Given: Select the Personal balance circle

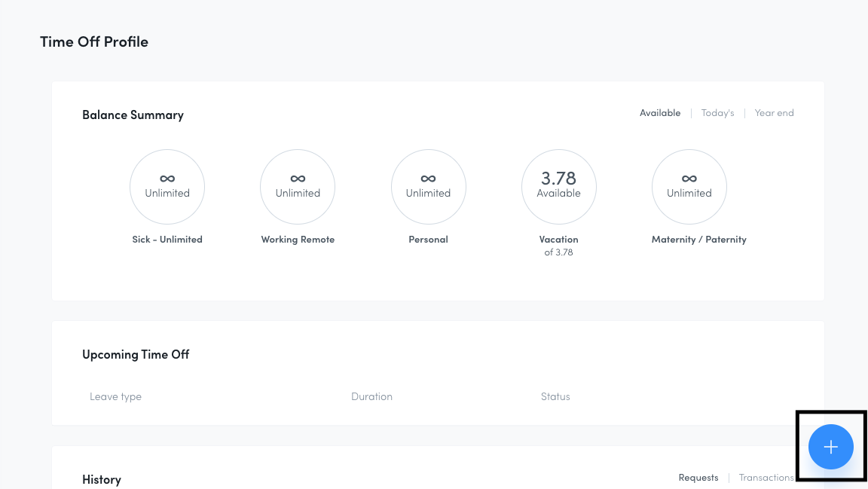Looking at the screenshot, I should (429, 187).
